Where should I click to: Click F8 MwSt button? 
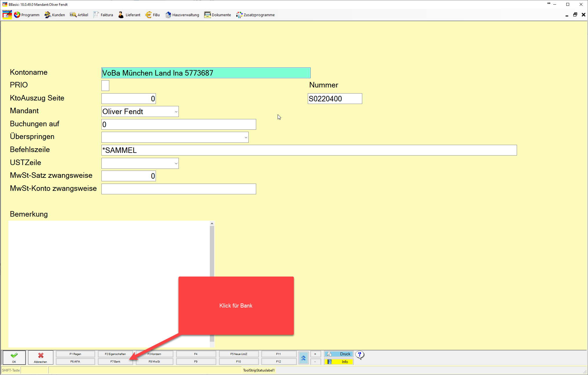(x=154, y=361)
